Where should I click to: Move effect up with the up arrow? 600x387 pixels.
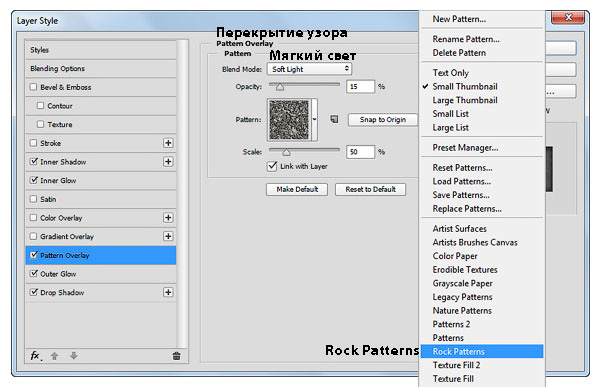pos(55,356)
